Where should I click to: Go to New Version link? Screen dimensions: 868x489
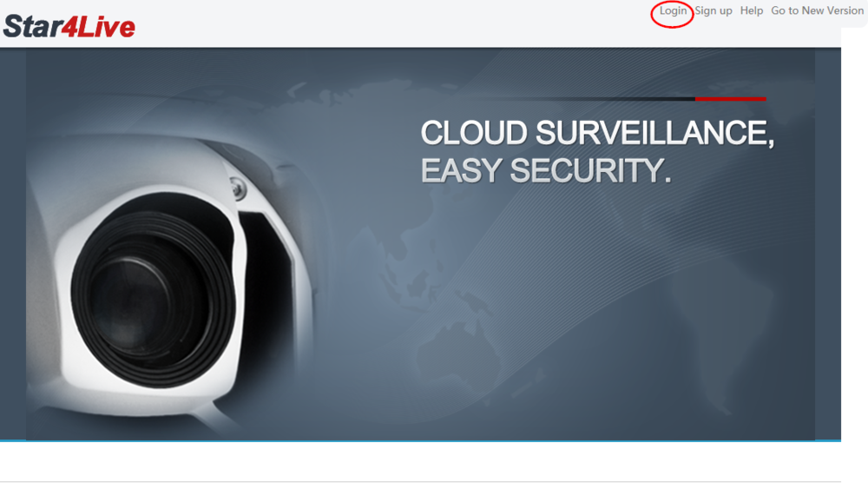click(x=817, y=10)
